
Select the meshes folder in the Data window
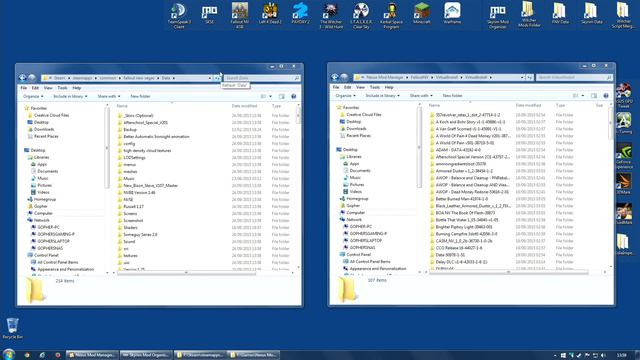(x=131, y=172)
